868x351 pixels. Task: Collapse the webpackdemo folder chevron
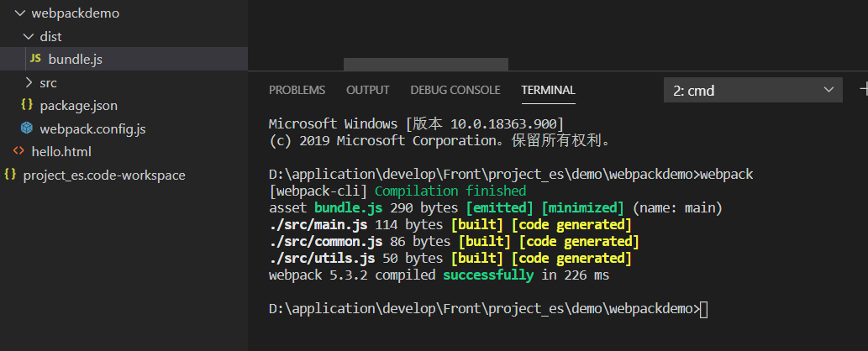[x=21, y=13]
